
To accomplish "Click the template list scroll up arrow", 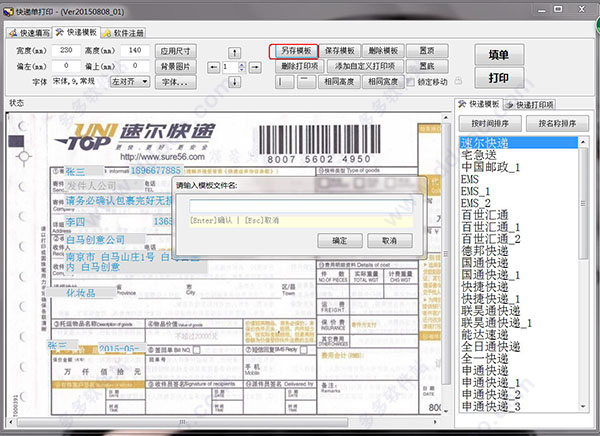I will [x=583, y=142].
